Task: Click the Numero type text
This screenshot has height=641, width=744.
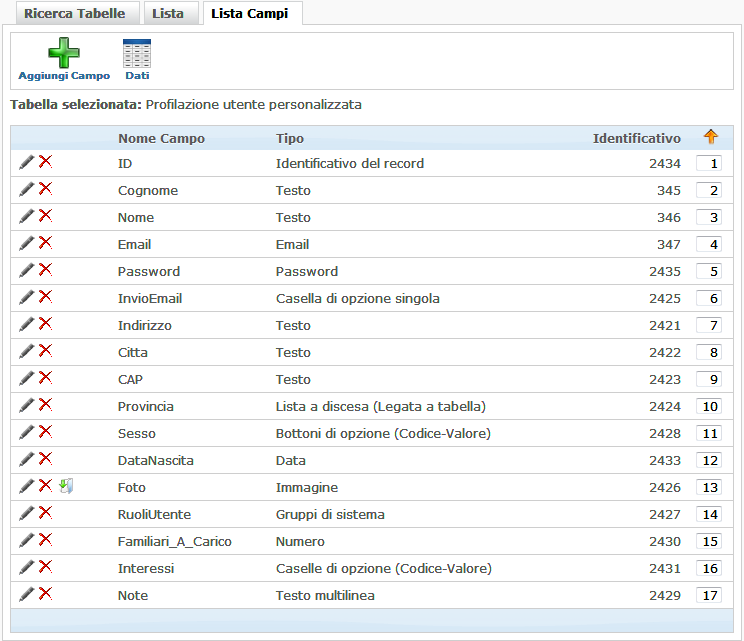Action: [x=300, y=542]
